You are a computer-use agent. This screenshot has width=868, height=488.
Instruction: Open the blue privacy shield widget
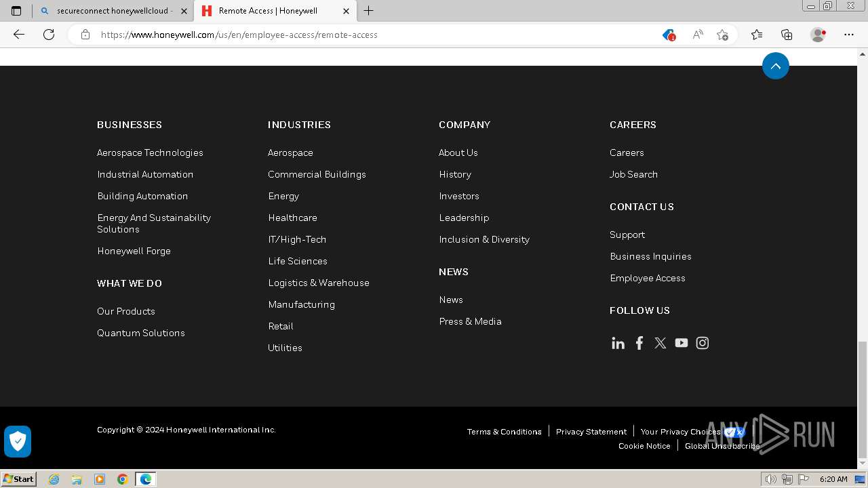(18, 441)
